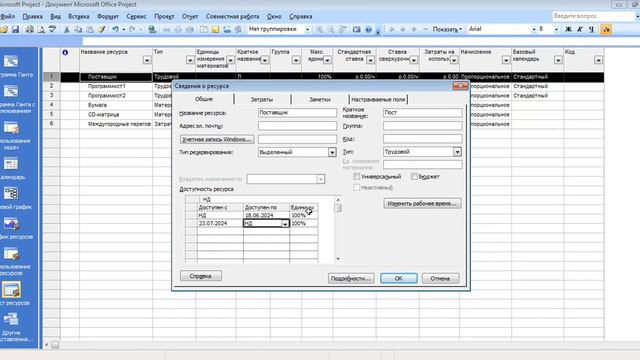Click Учетная запись Windows... button
This screenshot has width=640, height=360.
(x=217, y=139)
